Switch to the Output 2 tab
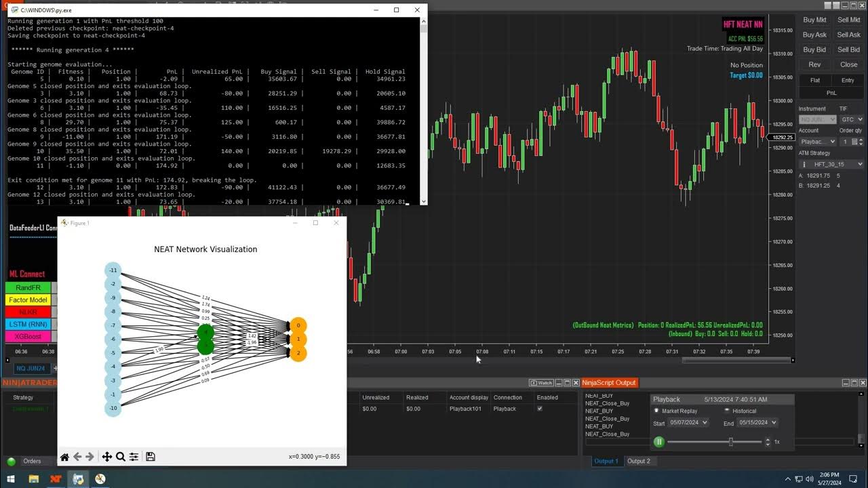The width and height of the screenshot is (868, 488). click(x=638, y=461)
